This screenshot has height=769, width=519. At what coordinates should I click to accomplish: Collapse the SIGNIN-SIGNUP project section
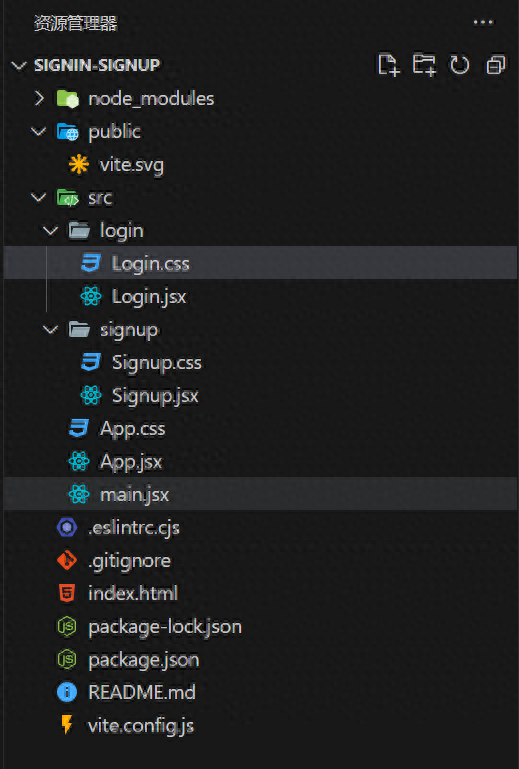tap(19, 65)
